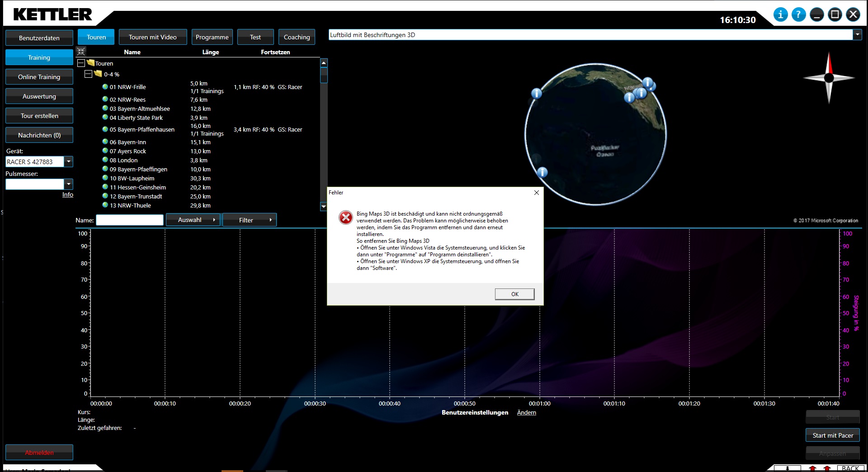Select the tour 08 London
The height and width of the screenshot is (472, 868).
pos(123,160)
